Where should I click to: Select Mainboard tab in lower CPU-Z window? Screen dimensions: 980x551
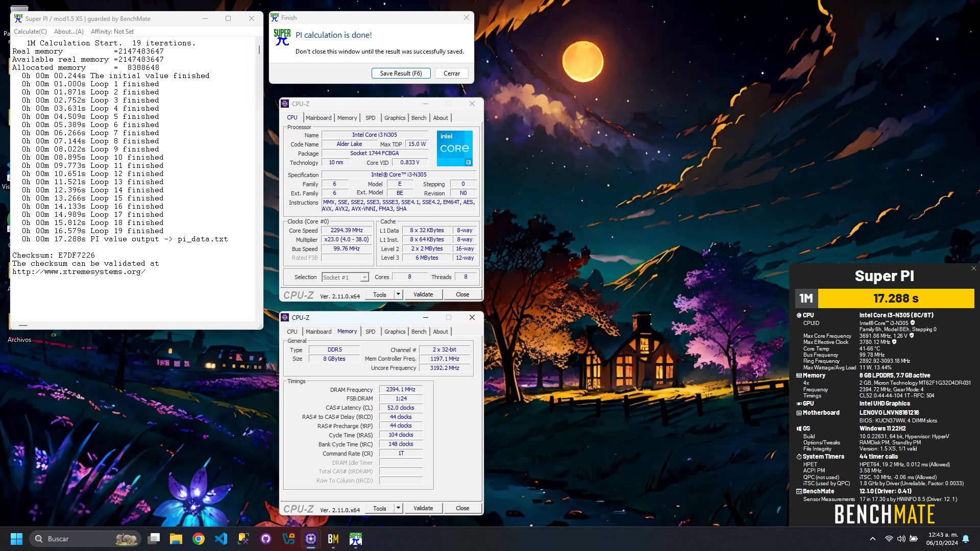(318, 332)
